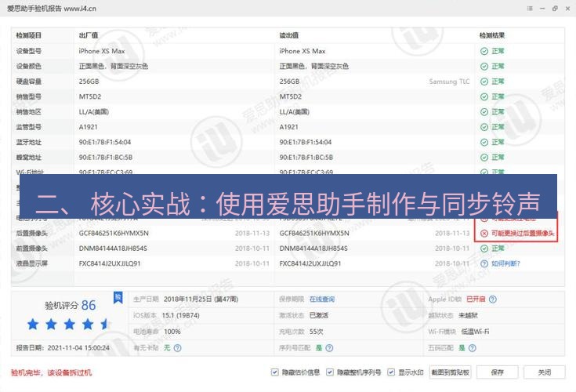Select factory rear camera serial GCF846251K6HYMX5N

click(114, 234)
